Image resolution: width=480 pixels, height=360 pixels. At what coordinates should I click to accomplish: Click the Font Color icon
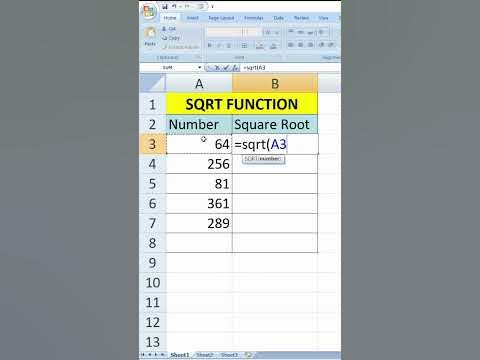point(273,46)
